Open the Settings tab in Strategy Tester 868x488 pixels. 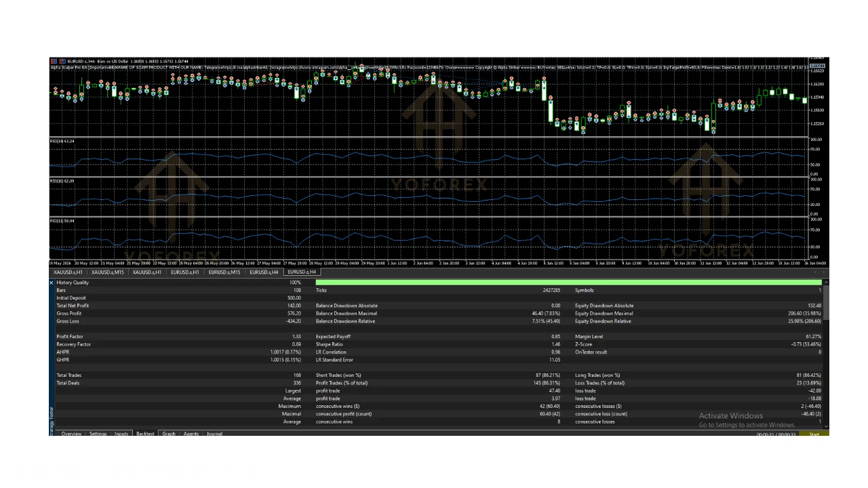98,434
